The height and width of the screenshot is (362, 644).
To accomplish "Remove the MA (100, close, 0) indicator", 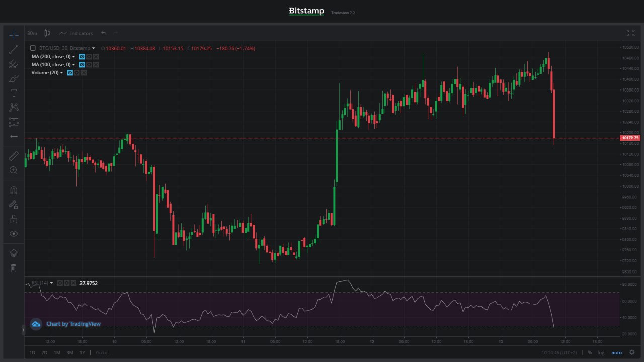I will point(96,65).
